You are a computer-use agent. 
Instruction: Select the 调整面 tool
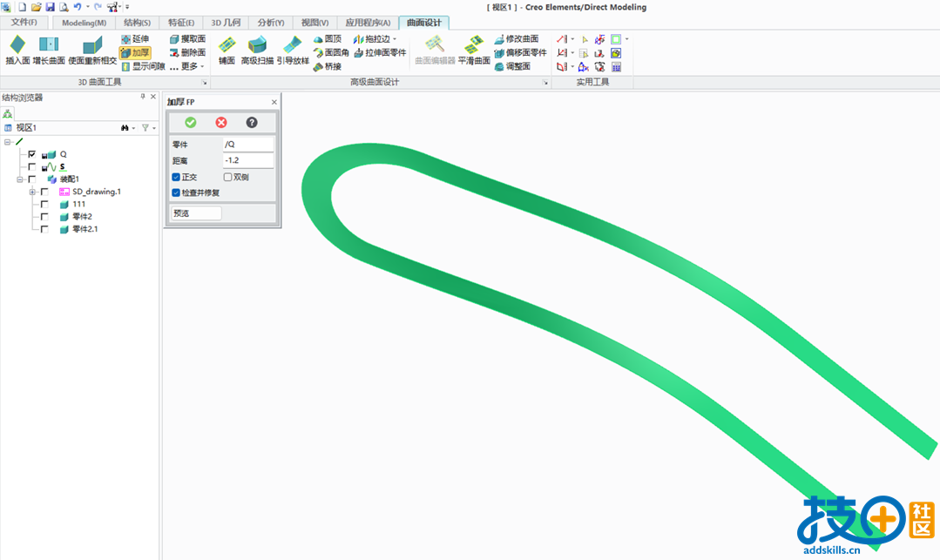coord(512,66)
